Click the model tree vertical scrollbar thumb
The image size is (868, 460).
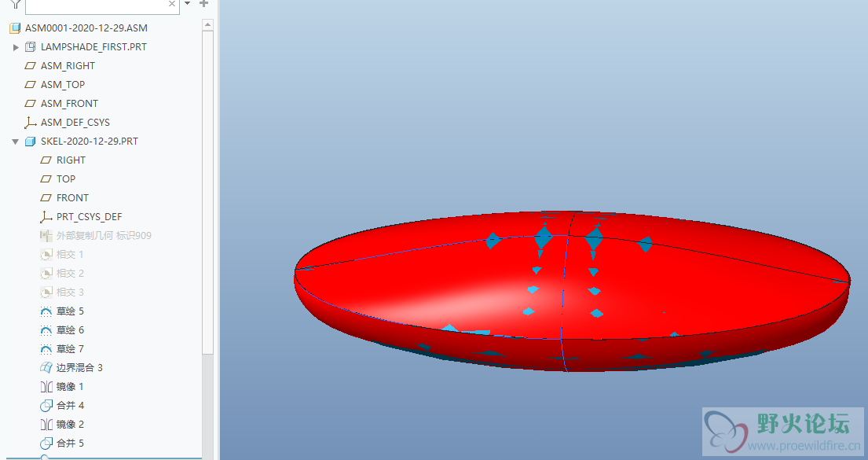pyautogui.click(x=207, y=193)
